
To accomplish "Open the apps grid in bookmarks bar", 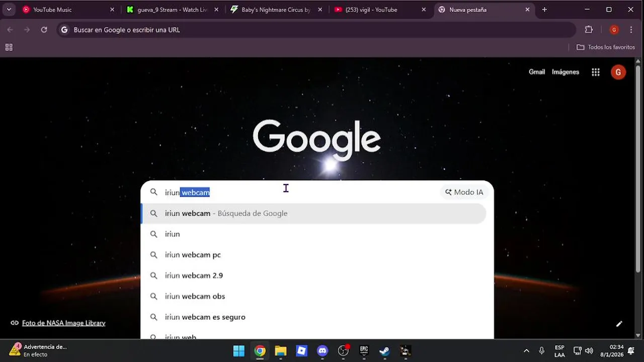I will point(9,47).
